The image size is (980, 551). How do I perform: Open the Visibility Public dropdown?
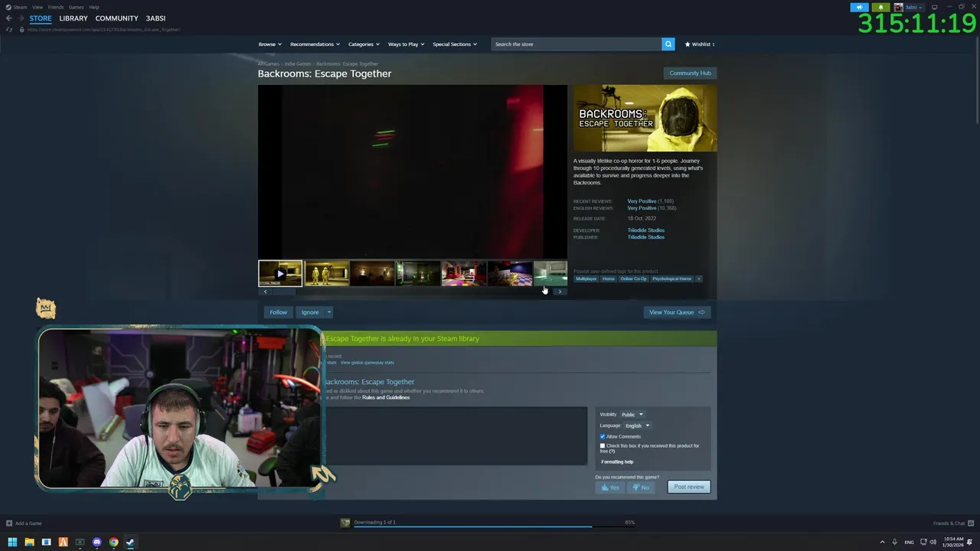coord(632,415)
